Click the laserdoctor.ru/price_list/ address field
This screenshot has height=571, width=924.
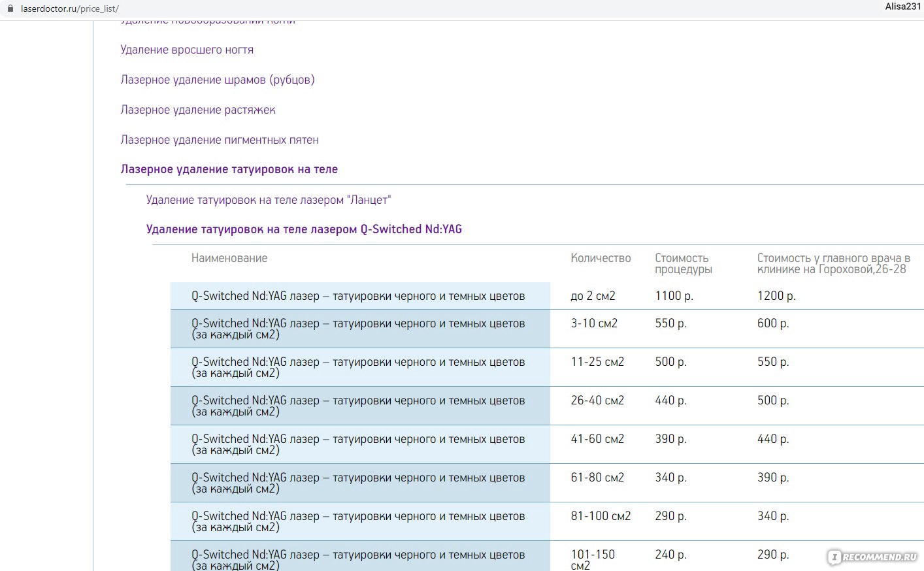pos(70,9)
